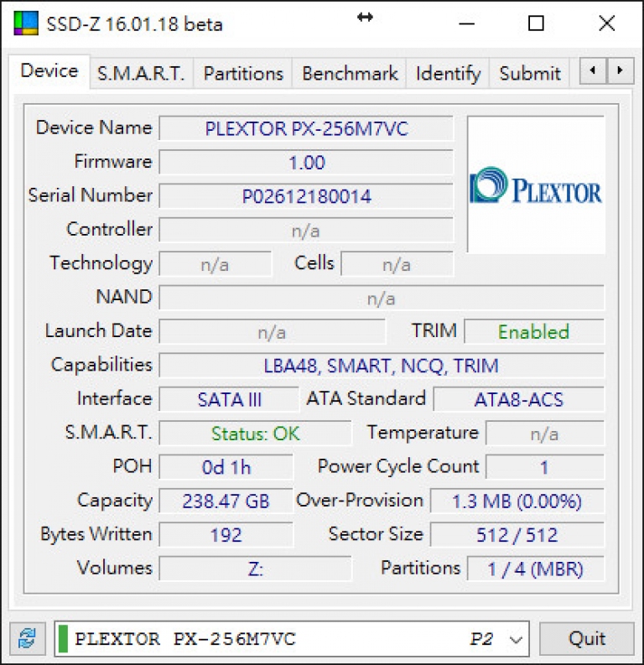This screenshot has width=644, height=665.
Task: Click the Sector Size value 512 / 512
Action: click(517, 536)
